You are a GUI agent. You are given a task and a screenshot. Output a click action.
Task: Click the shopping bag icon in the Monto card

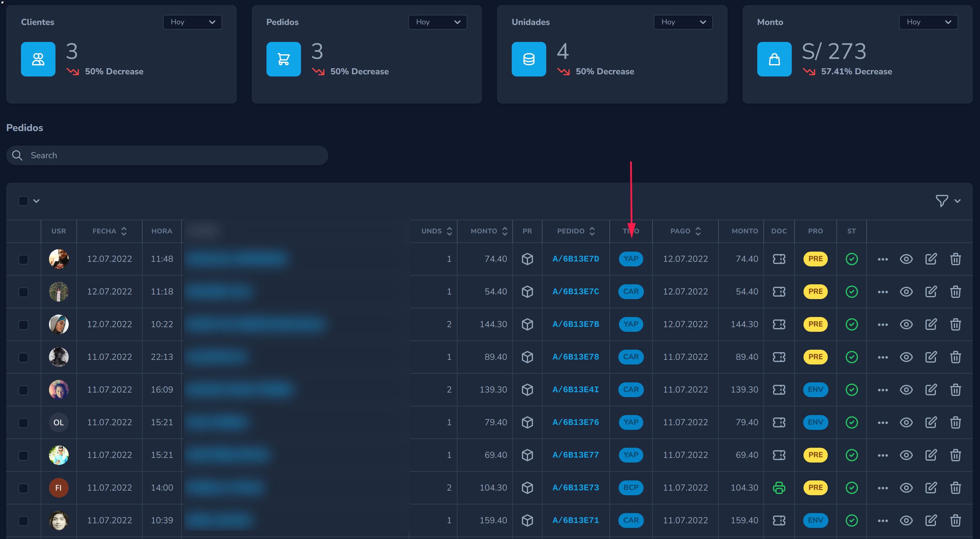coord(774,59)
